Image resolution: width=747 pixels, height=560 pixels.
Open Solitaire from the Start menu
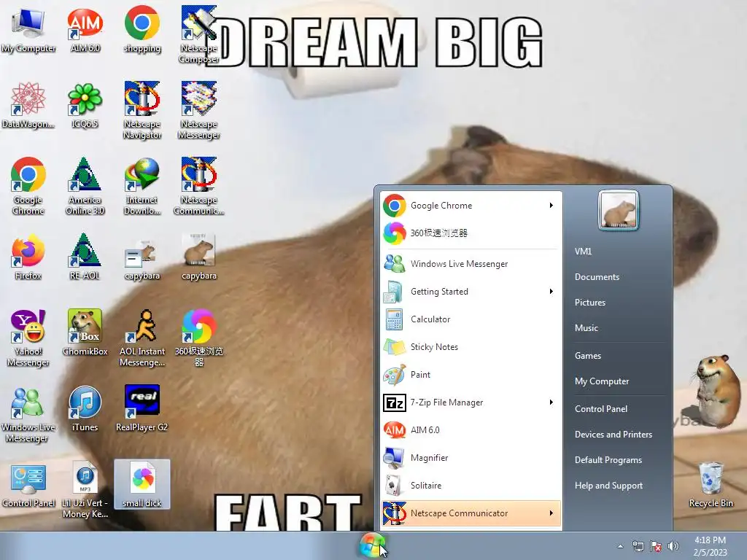tap(471, 485)
